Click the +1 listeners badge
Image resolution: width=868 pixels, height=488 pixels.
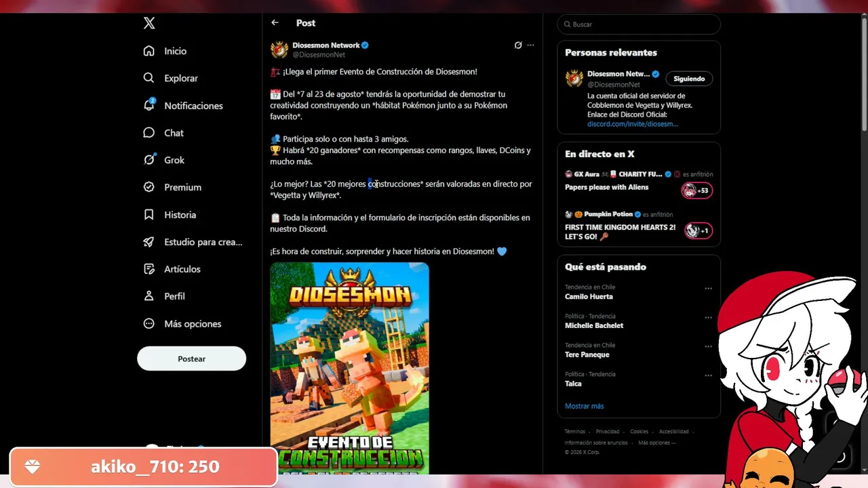[698, 230]
